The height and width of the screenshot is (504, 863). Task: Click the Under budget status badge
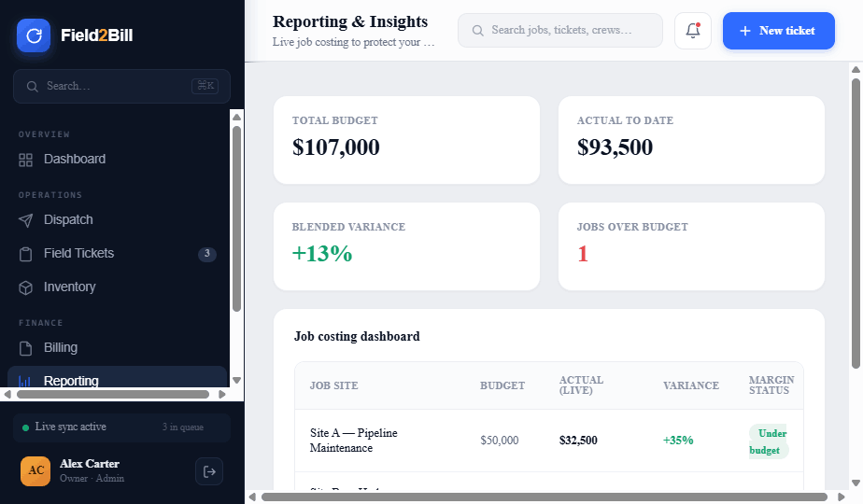pos(769,441)
